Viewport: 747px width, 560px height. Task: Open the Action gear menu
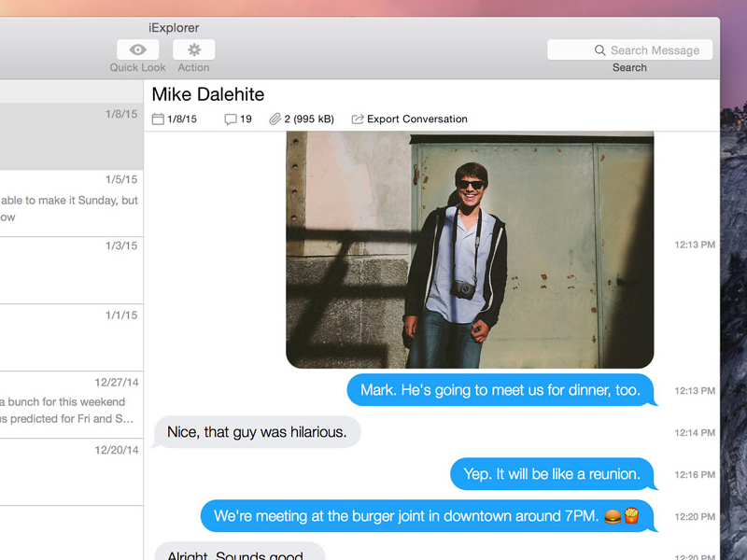193,49
